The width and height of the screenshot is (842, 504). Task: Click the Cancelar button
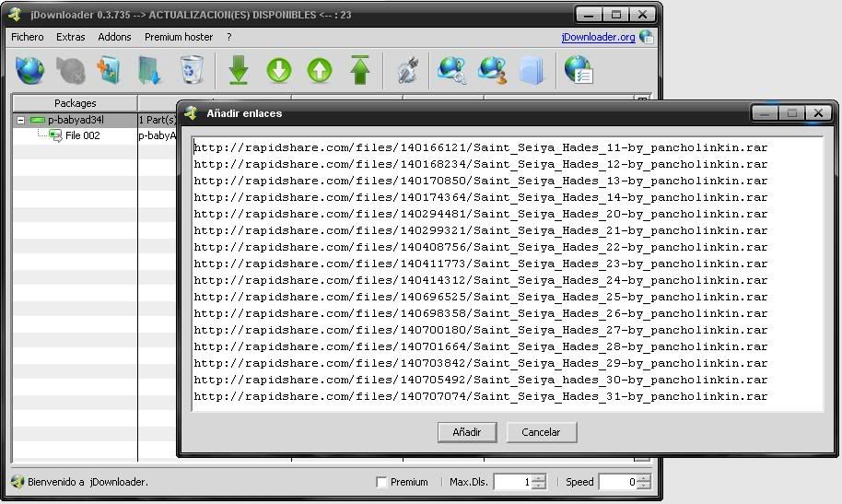pyautogui.click(x=541, y=432)
